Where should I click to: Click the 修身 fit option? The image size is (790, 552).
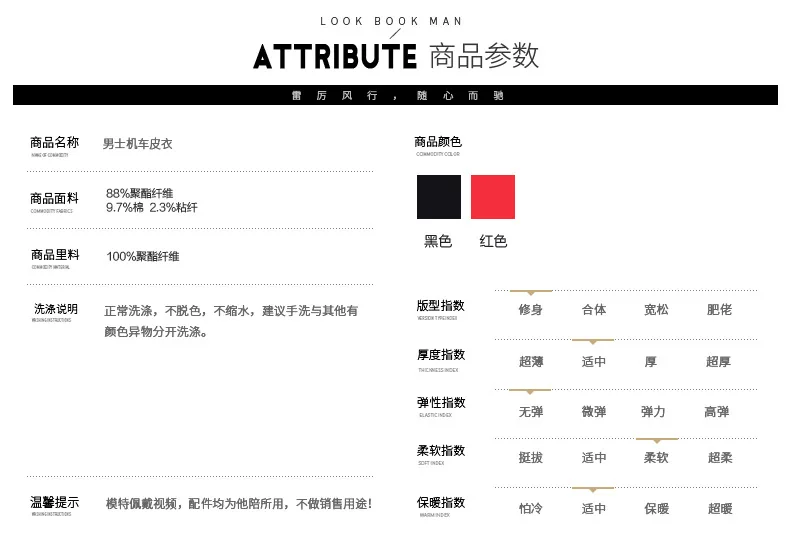point(531,310)
